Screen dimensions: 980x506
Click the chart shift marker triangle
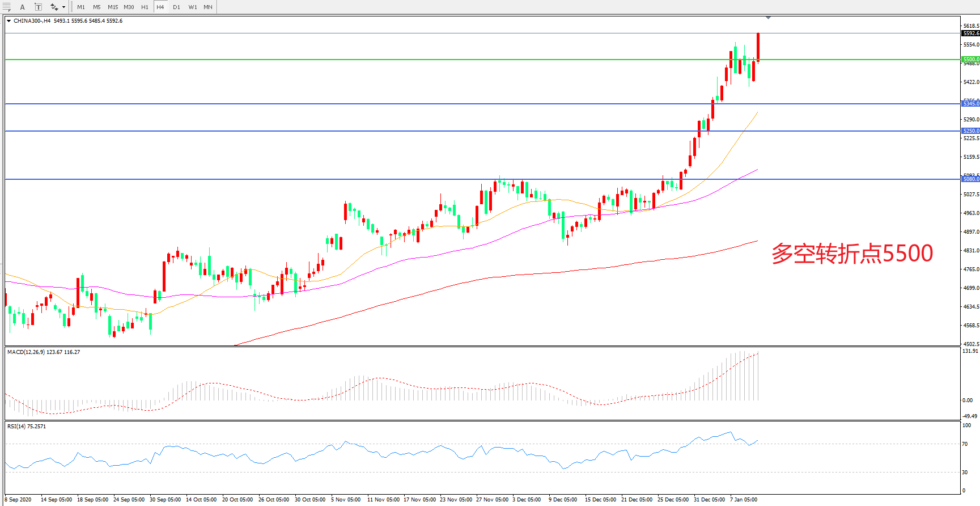768,18
